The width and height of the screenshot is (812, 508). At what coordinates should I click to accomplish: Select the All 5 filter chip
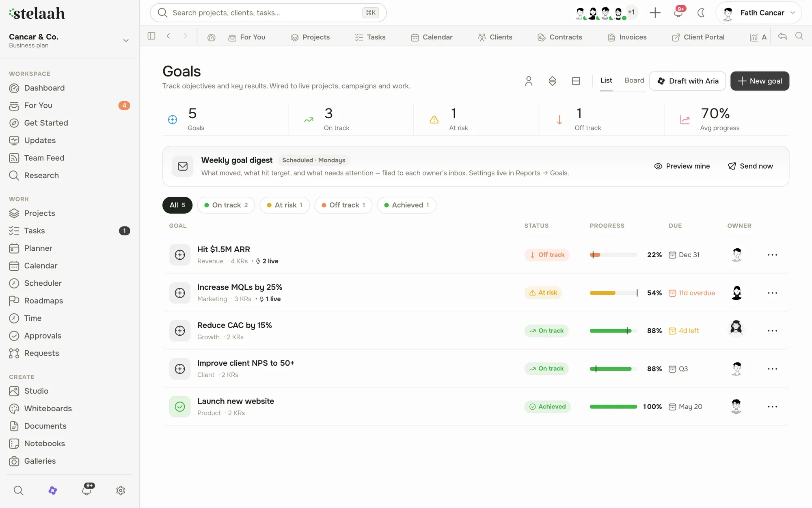pyautogui.click(x=177, y=205)
